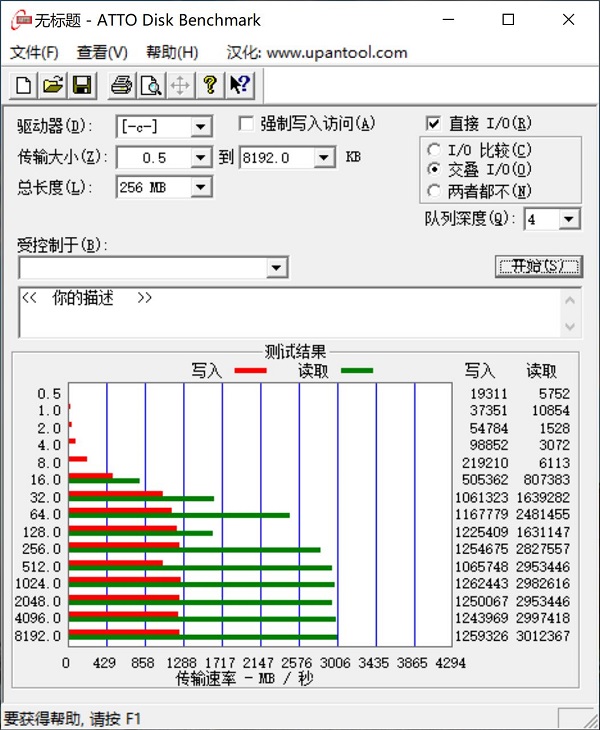This screenshot has height=730, width=600.
Task: Open the 帮助(H) menu
Action: click(x=172, y=52)
